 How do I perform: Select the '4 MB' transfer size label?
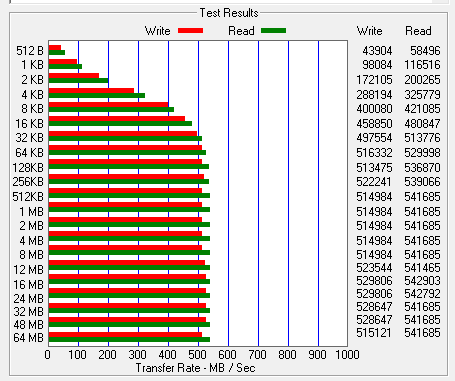pos(31,241)
